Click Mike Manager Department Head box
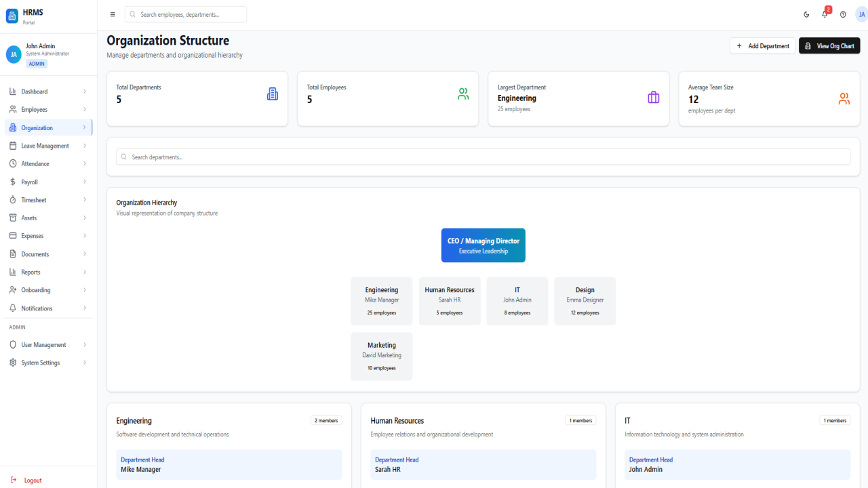 [x=229, y=464]
